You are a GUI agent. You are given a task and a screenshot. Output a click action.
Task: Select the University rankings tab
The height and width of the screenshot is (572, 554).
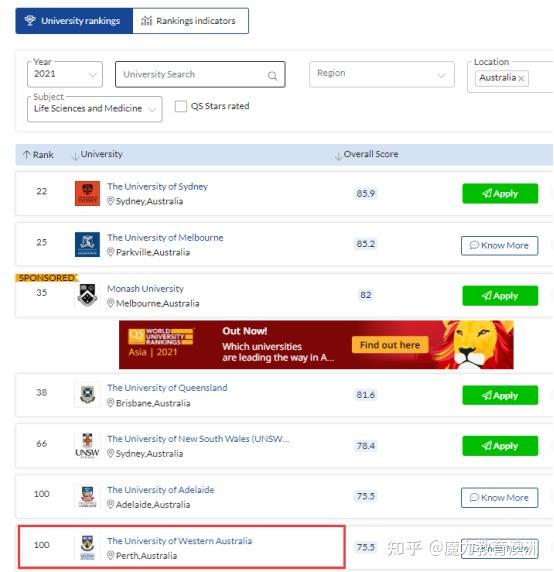[x=74, y=21]
